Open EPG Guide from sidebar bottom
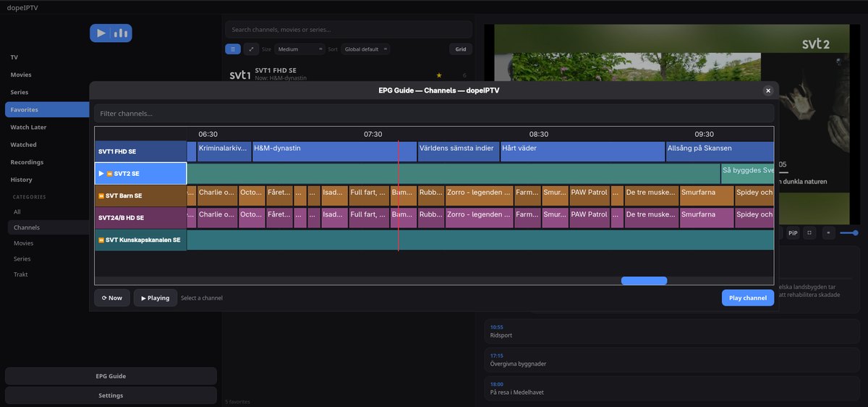 point(111,377)
